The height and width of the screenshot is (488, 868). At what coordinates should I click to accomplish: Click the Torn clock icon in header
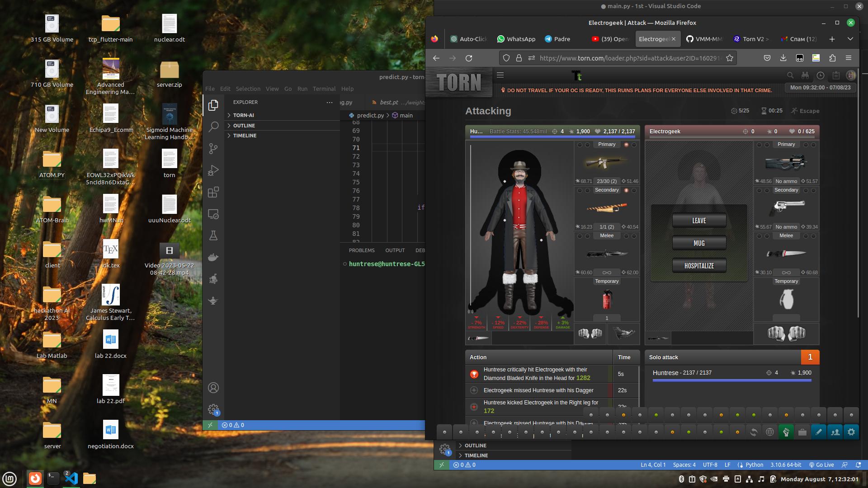pos(821,75)
